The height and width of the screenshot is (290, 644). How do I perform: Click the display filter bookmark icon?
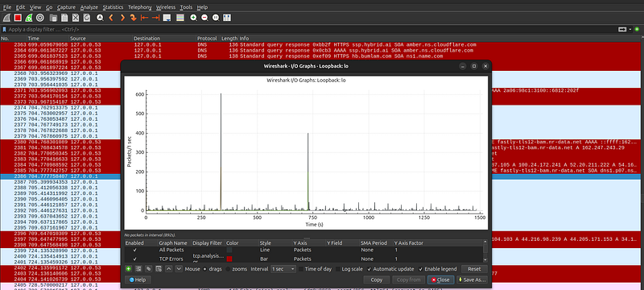coord(5,30)
